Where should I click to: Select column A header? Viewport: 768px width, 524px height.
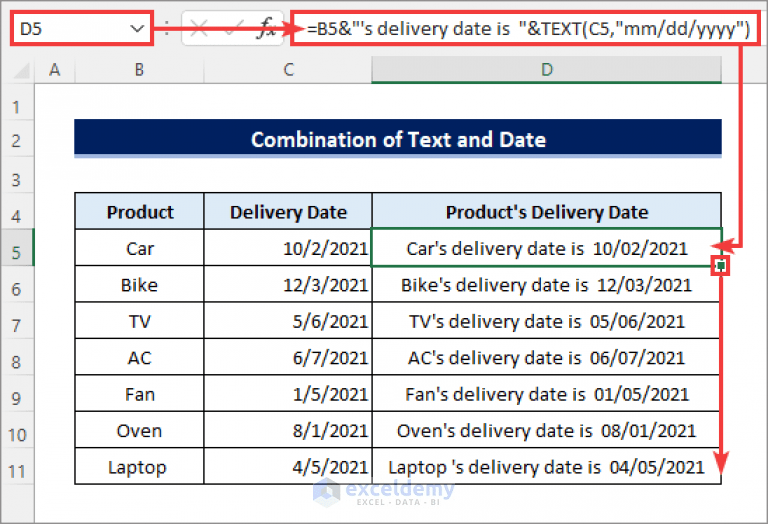click(x=55, y=70)
